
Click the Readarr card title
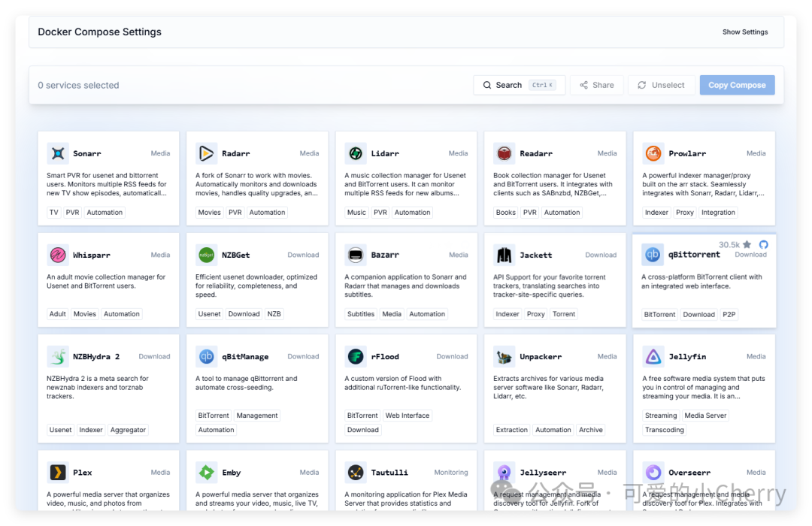[536, 154]
